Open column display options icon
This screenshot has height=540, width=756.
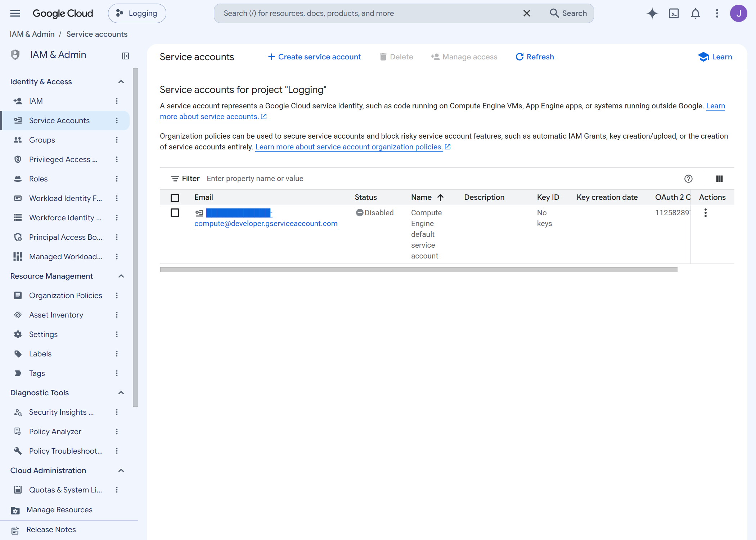(x=719, y=179)
